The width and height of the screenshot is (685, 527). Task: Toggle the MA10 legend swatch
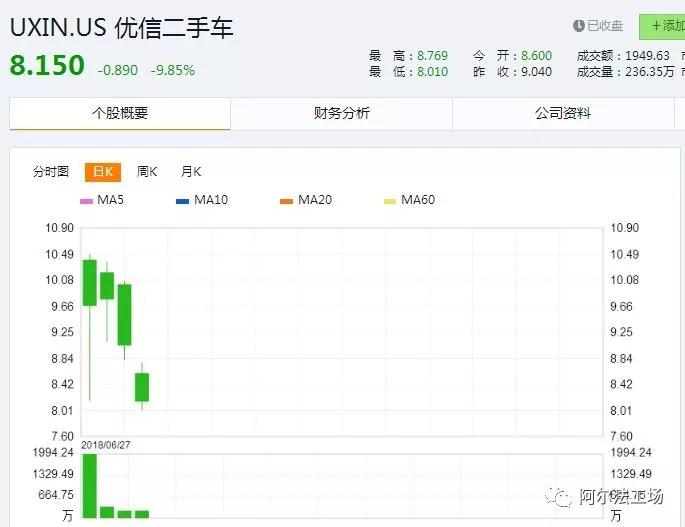pyautogui.click(x=182, y=201)
